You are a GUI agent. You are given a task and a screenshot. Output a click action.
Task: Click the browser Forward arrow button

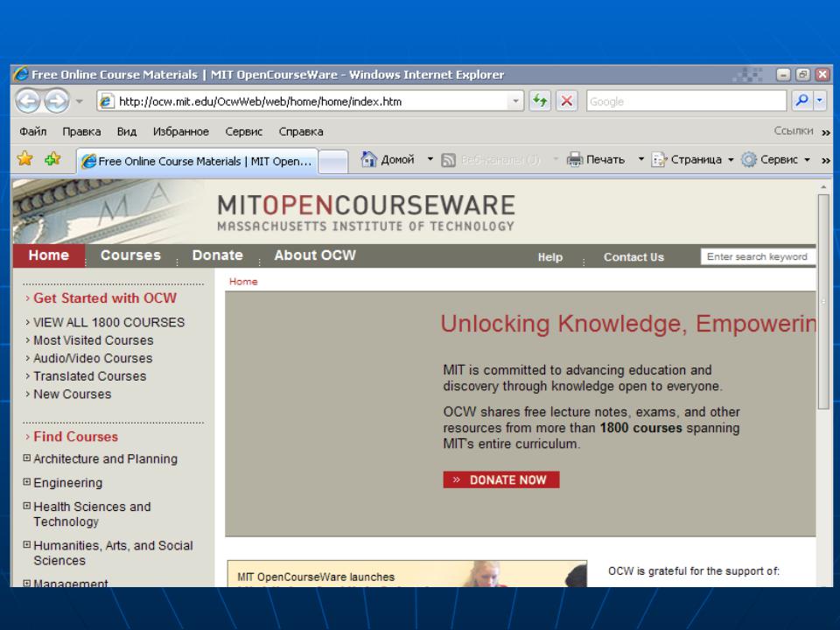coord(57,101)
